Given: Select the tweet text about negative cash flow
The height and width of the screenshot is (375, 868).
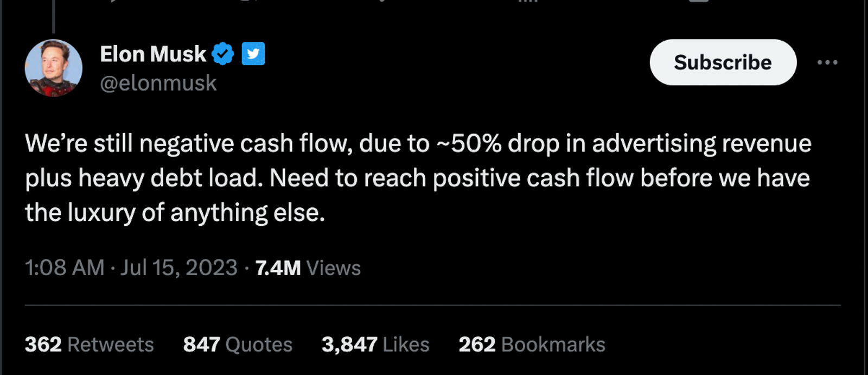Looking at the screenshot, I should 418,178.
